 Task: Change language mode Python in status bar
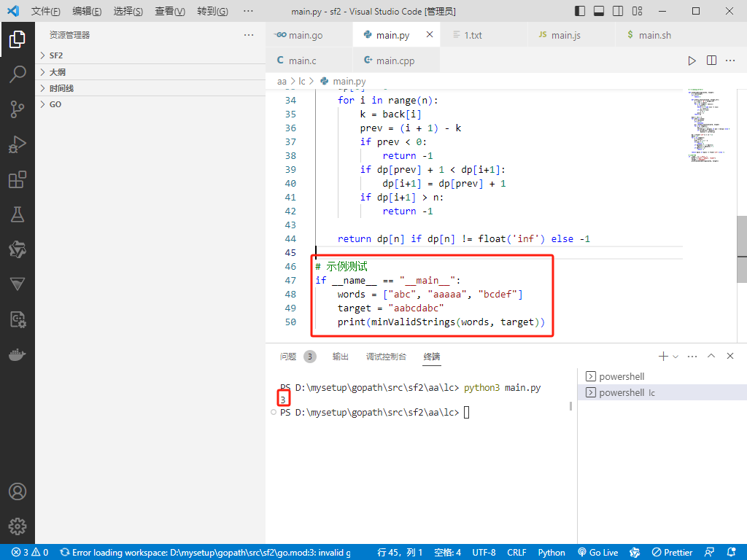click(551, 553)
